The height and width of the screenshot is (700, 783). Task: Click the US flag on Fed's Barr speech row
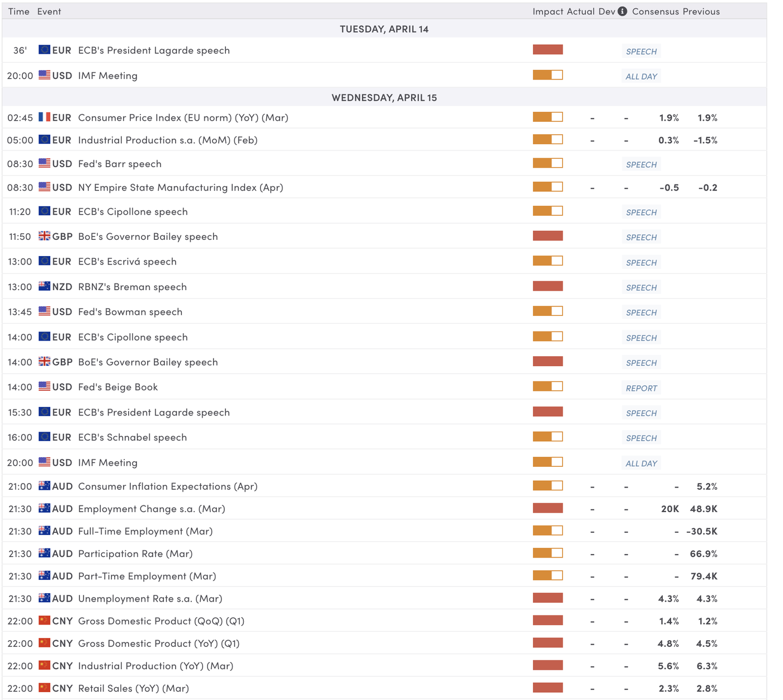click(44, 163)
